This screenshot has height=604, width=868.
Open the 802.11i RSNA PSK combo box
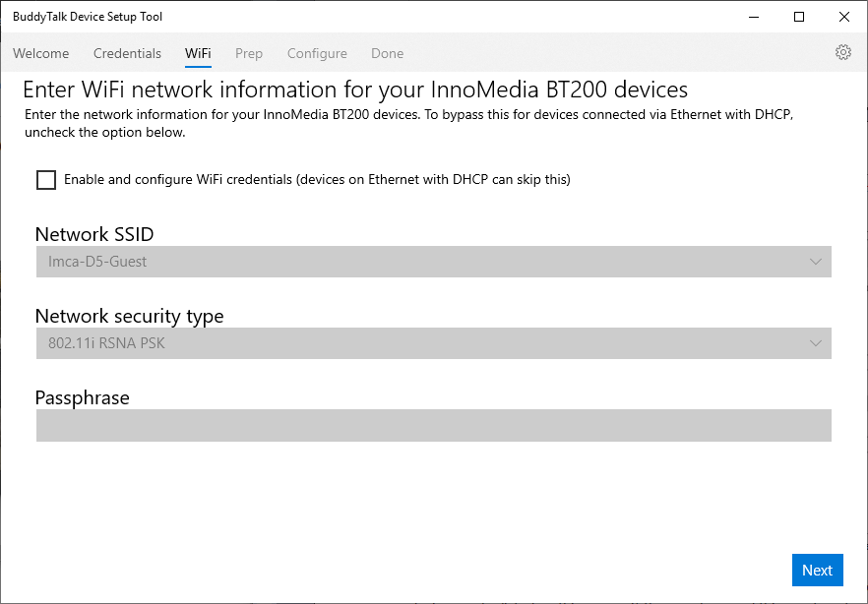pos(433,343)
